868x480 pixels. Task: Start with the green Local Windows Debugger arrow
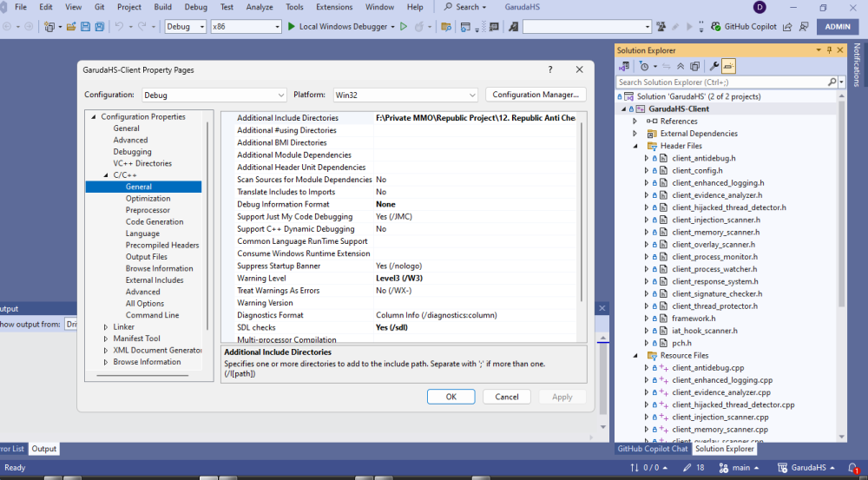291,27
